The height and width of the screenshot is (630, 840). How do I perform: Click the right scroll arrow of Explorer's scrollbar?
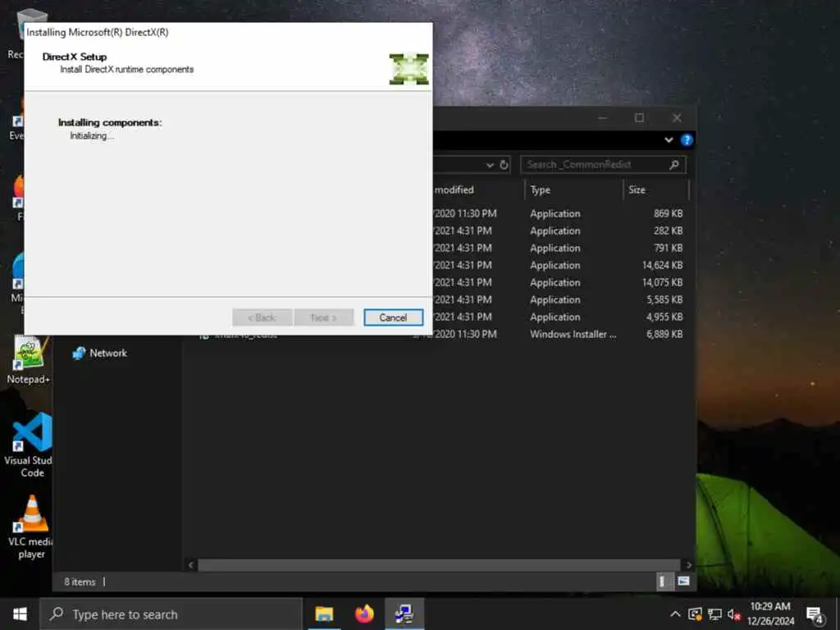[688, 564]
